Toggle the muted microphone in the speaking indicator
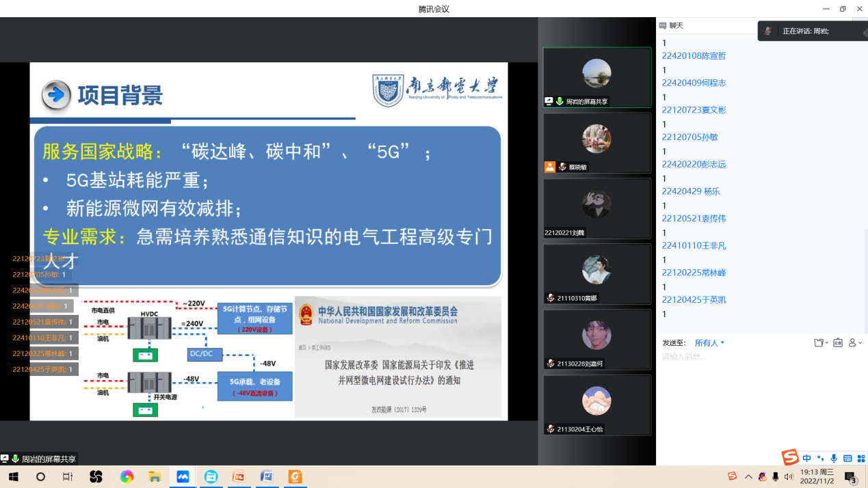868x488 pixels. (x=768, y=31)
